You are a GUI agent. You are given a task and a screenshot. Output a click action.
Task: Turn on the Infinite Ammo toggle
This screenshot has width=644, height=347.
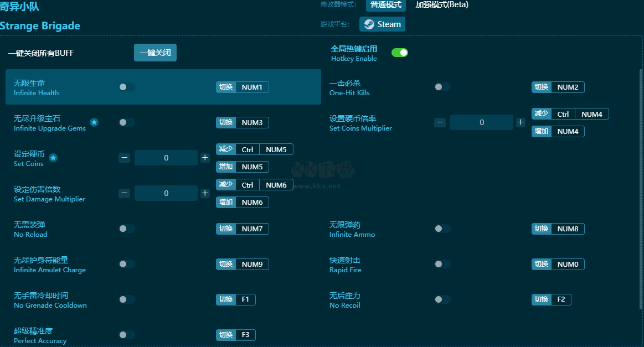pos(442,229)
